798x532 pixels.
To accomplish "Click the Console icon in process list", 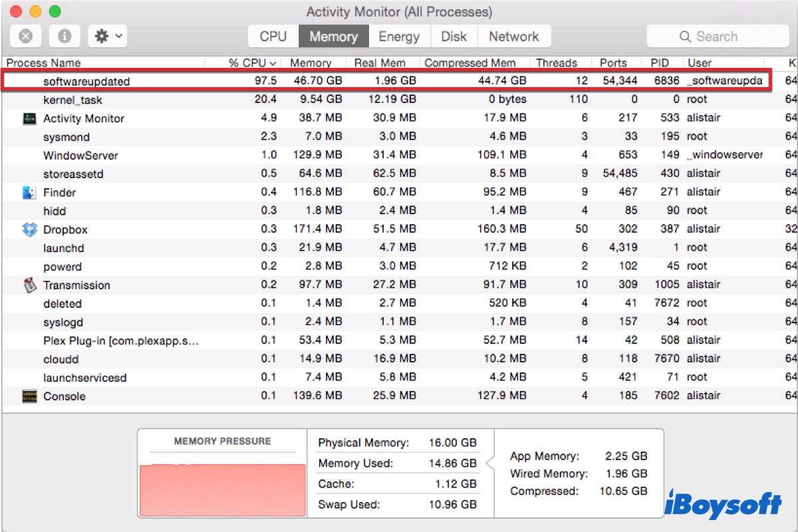I will (29, 396).
